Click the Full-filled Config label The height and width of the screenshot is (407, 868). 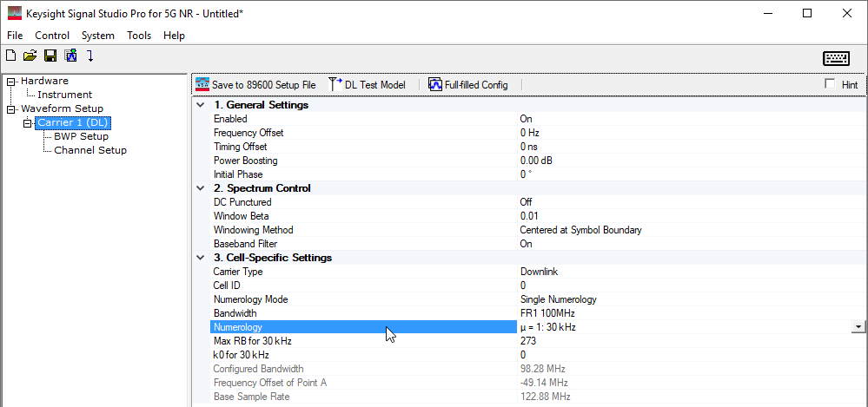point(476,85)
